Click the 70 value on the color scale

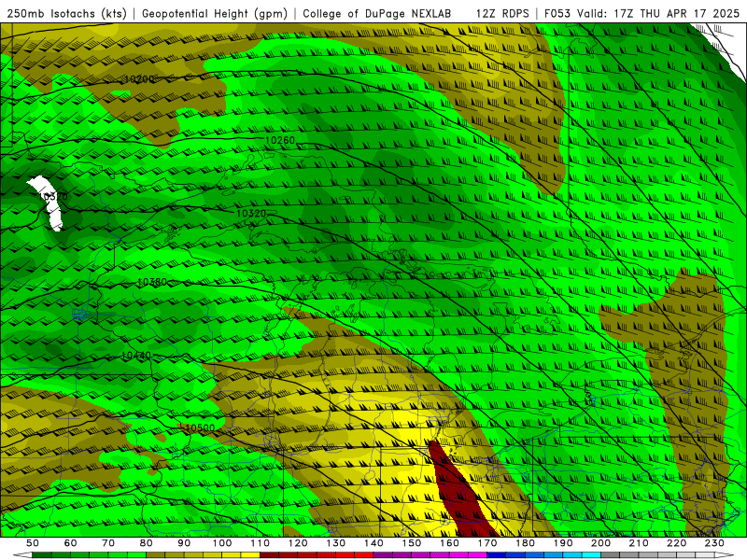tap(108, 543)
